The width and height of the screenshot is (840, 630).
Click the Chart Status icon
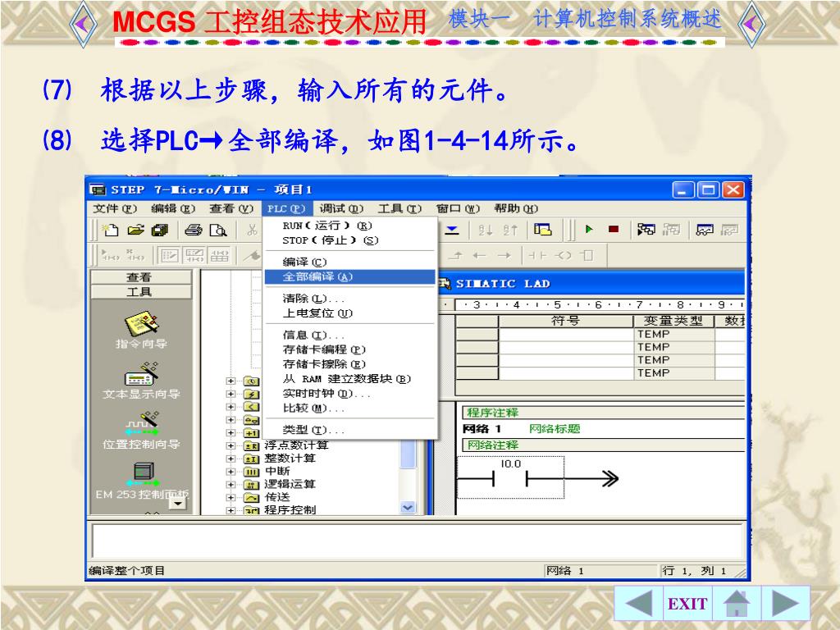click(705, 230)
